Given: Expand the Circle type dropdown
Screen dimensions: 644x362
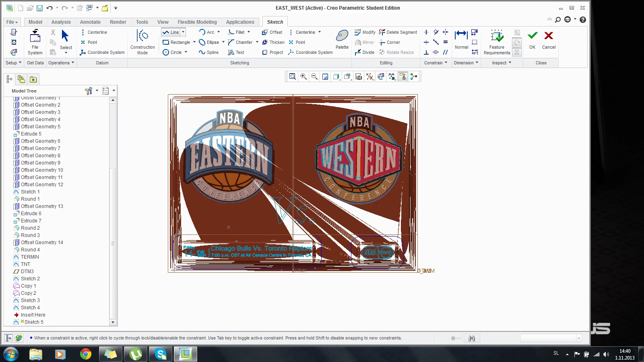Looking at the screenshot, I should pyautogui.click(x=186, y=52).
